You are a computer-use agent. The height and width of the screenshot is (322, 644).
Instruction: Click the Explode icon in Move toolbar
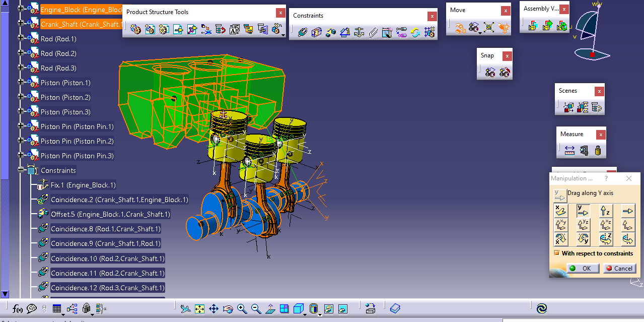pos(488,27)
